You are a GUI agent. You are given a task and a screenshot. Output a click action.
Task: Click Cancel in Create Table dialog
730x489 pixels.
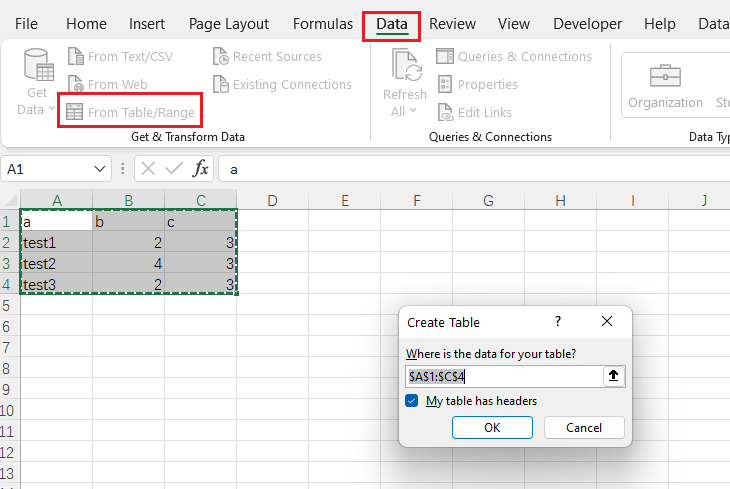point(584,428)
